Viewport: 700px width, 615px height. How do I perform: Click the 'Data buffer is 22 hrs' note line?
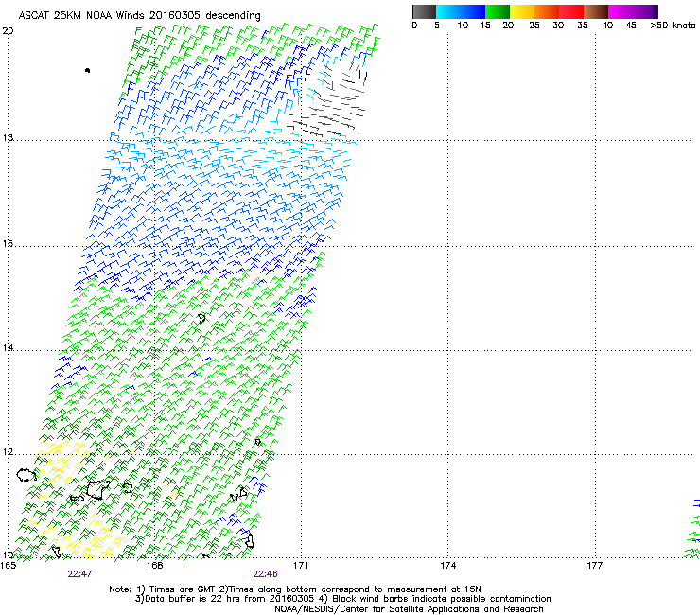tap(342, 599)
